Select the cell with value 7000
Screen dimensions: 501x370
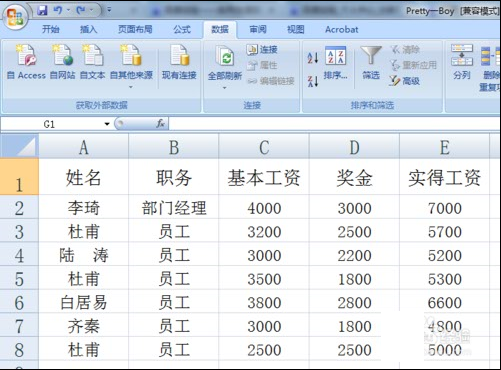[445, 207]
